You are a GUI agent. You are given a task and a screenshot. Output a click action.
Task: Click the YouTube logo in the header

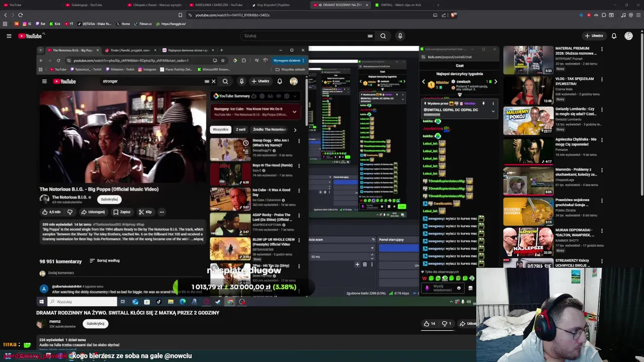click(30, 36)
